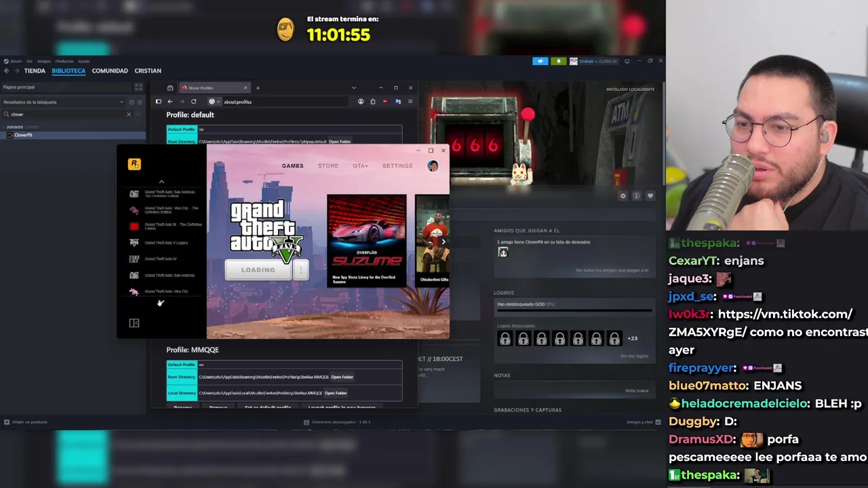Click the library search field containing clover
Image resolution: width=868 pixels, height=488 pixels.
point(68,115)
